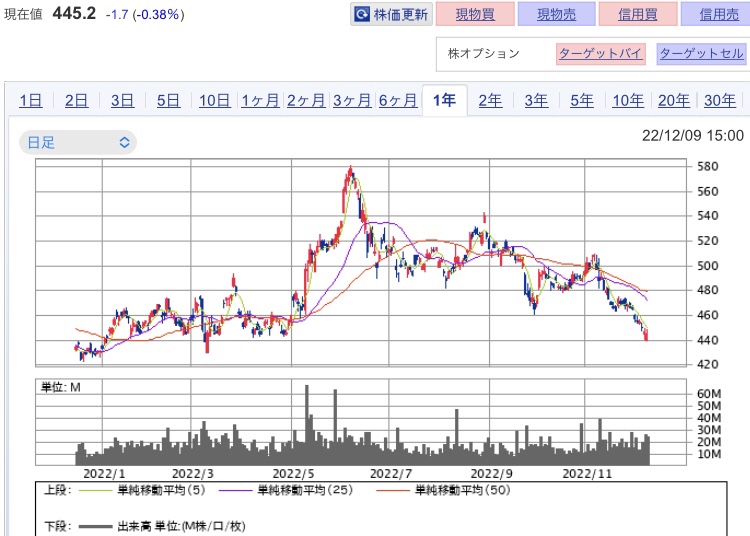Viewport: 750px width, 536px height.
Task: Click the 単純移動平均(25) legend entry
Action: click(305, 490)
